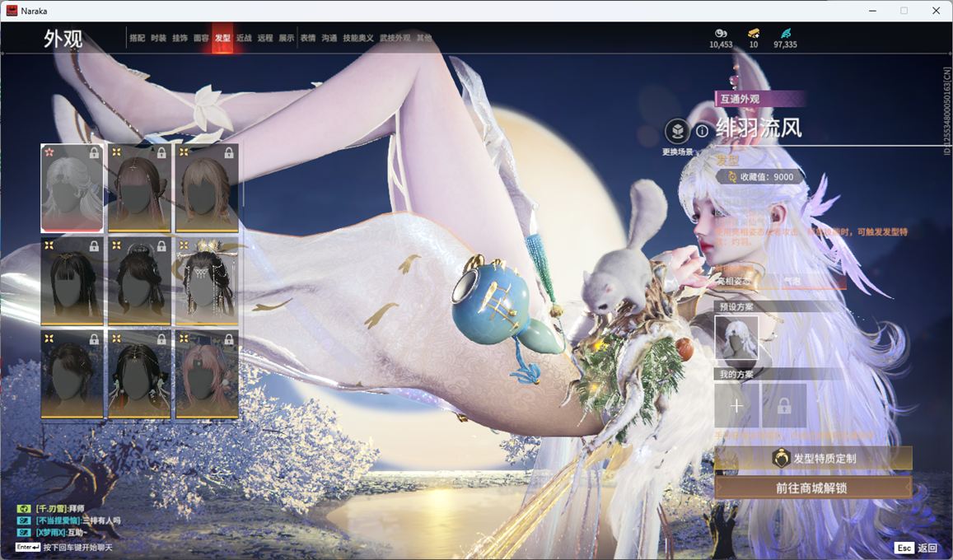Click 前往商城解锁 button
953x560 pixels.
pos(812,488)
